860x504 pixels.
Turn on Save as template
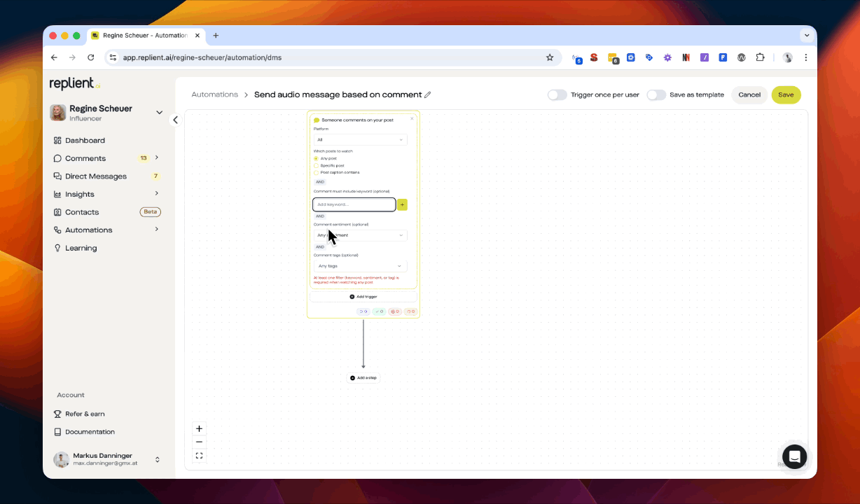[656, 94]
